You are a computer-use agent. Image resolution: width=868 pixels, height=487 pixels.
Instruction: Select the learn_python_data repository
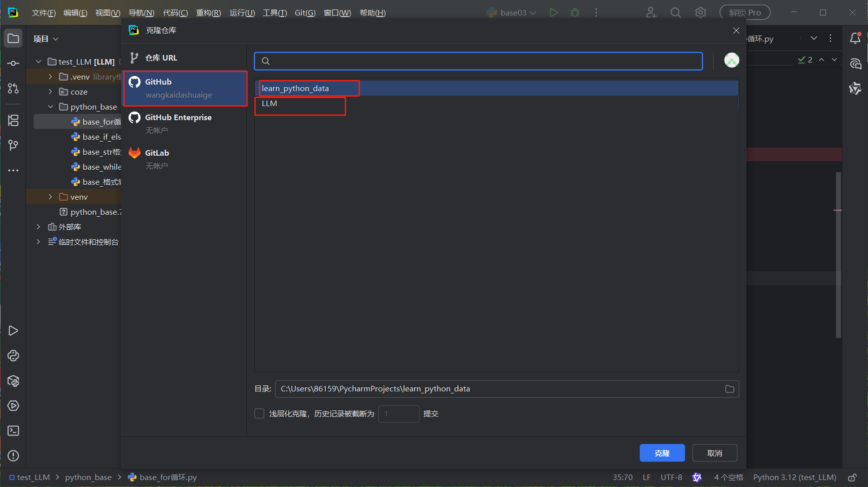[x=496, y=88]
